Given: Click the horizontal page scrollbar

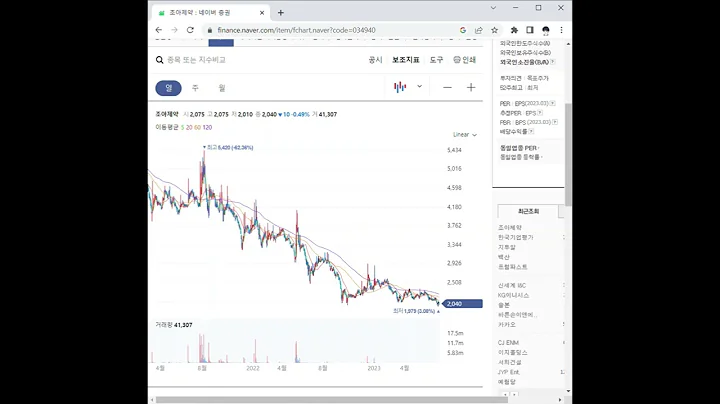Looking at the screenshot, I should [332, 400].
